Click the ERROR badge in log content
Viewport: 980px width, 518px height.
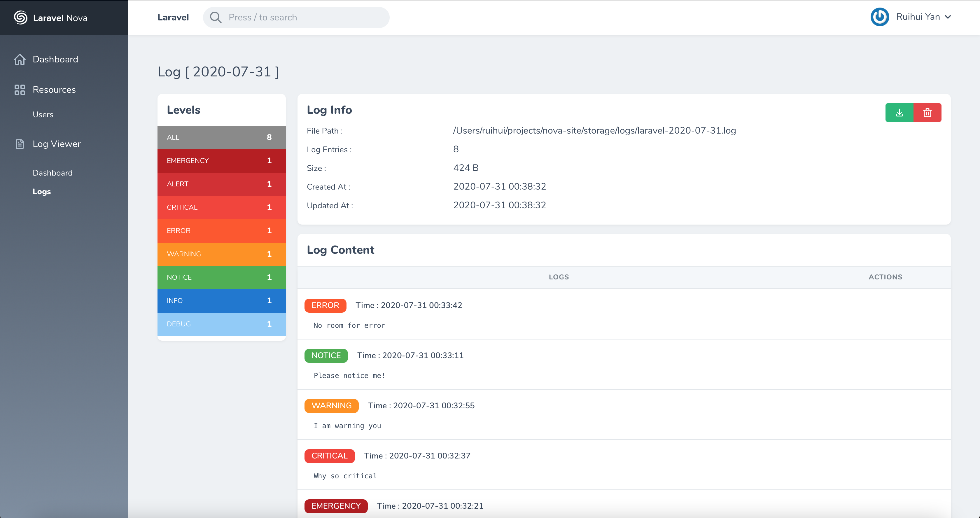325,305
